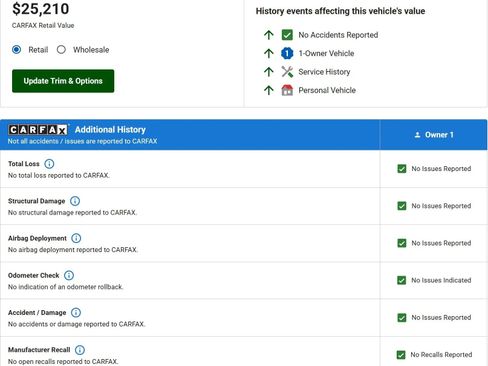Open the Structural Damage info icon
Screen dimensions: 488x366
(x=75, y=201)
